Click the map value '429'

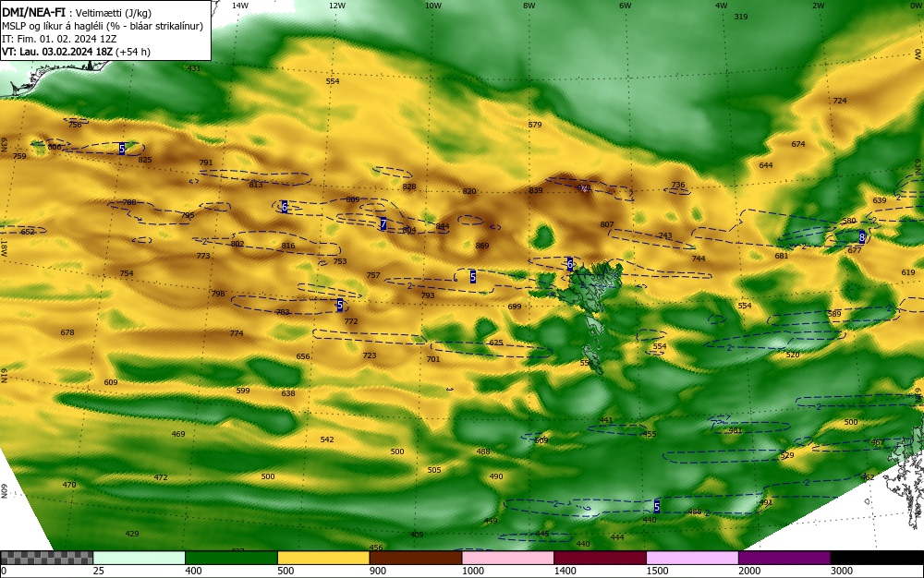(132, 534)
